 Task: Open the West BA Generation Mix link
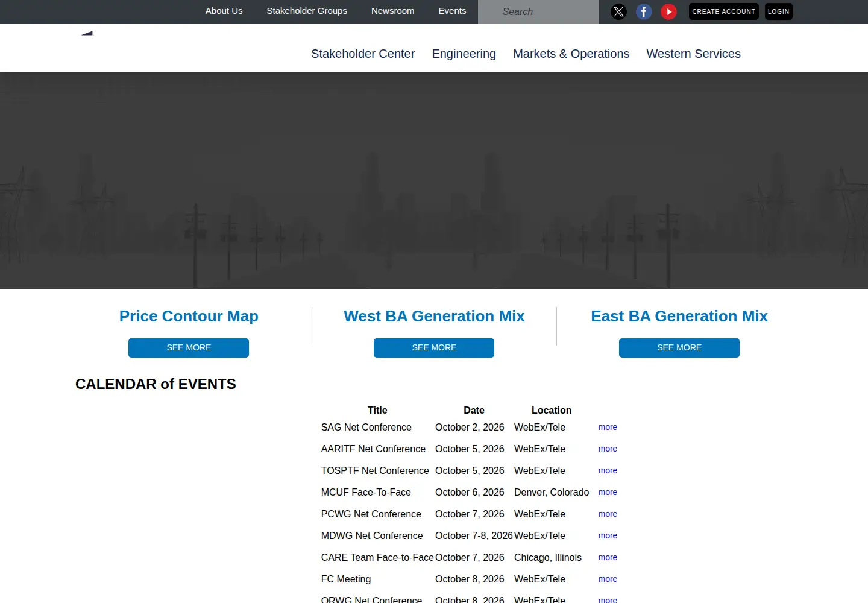(434, 316)
